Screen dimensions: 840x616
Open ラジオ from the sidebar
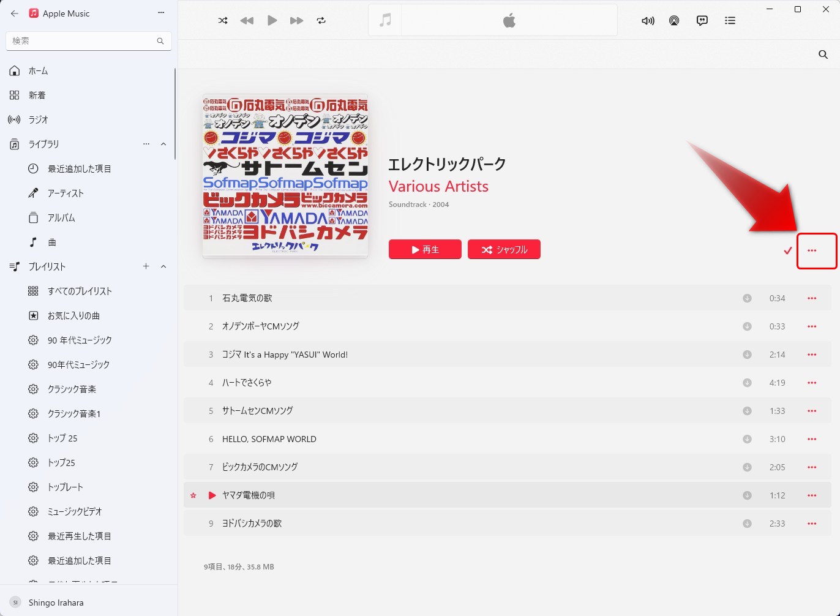(x=39, y=119)
